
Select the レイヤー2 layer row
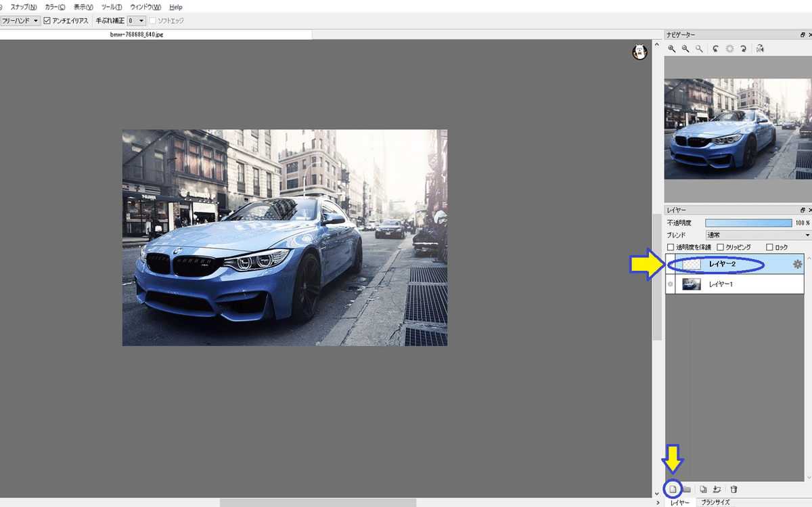point(735,265)
